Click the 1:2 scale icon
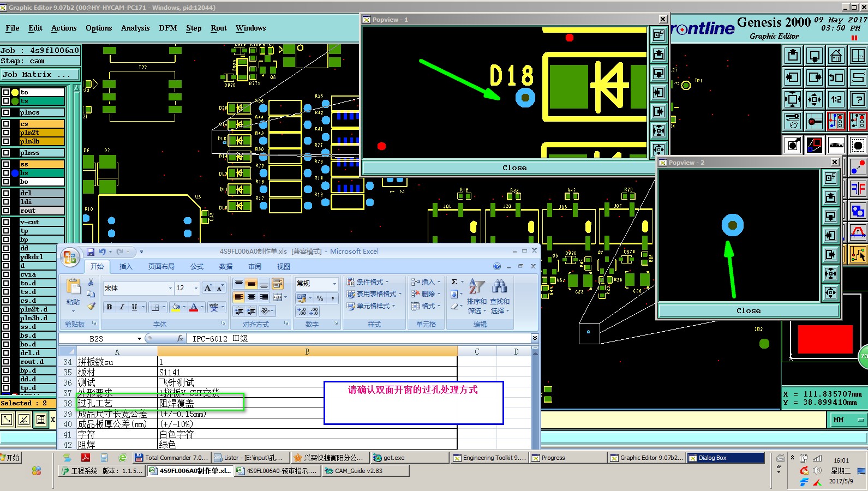The width and height of the screenshot is (868, 491). point(836,99)
